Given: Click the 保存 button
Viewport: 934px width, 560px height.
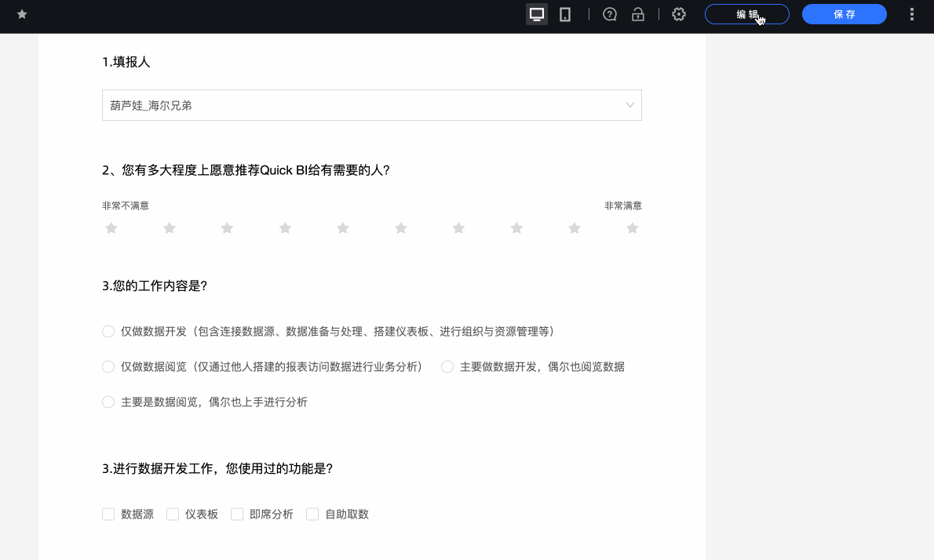Looking at the screenshot, I should tap(844, 13).
